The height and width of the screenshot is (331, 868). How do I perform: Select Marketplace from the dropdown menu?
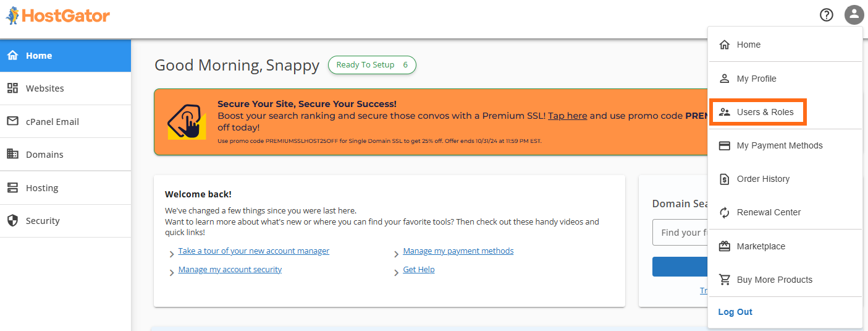click(x=761, y=246)
